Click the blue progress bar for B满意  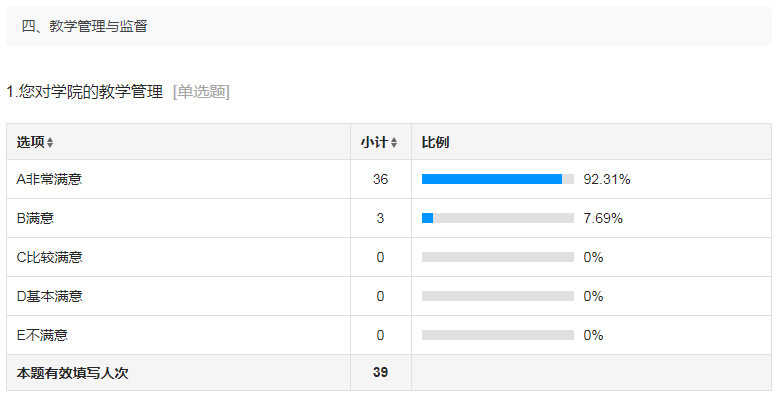(427, 218)
